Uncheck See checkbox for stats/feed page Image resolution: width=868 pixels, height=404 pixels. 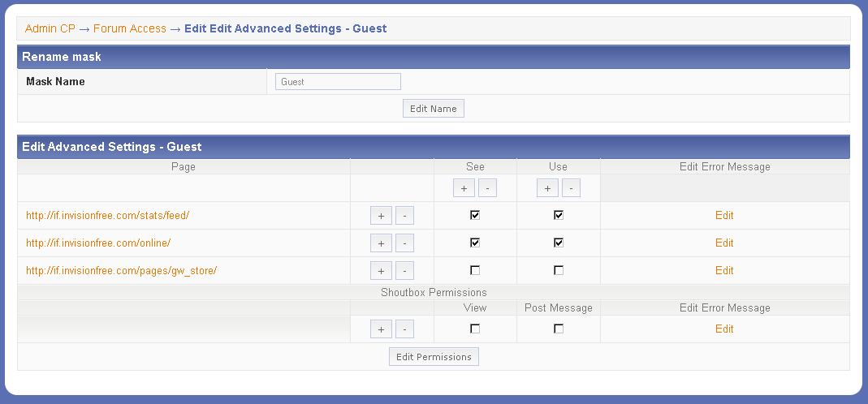pos(475,215)
